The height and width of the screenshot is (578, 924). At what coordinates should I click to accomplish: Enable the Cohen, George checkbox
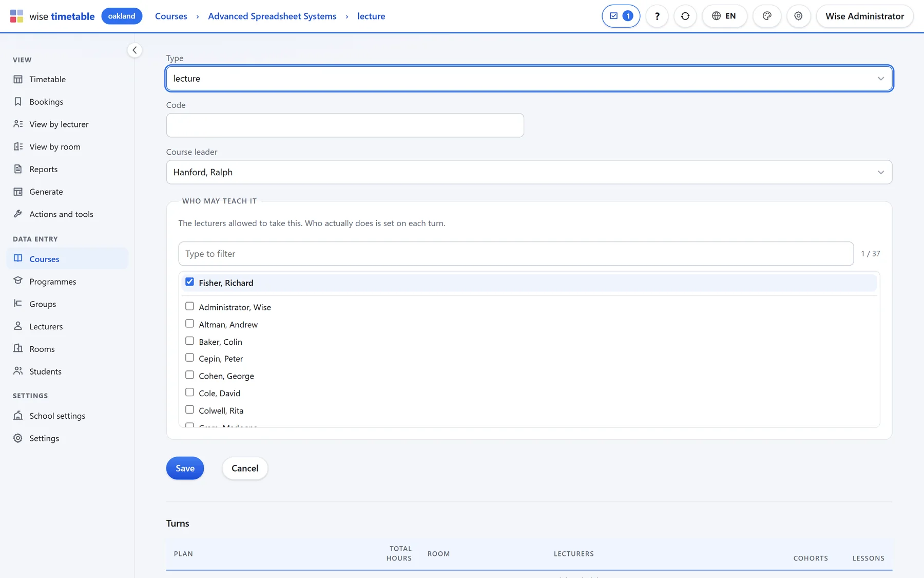(189, 375)
